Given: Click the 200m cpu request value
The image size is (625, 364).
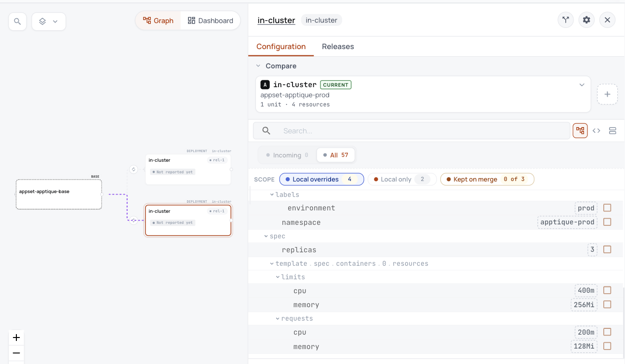Looking at the screenshot, I should pyautogui.click(x=586, y=332).
